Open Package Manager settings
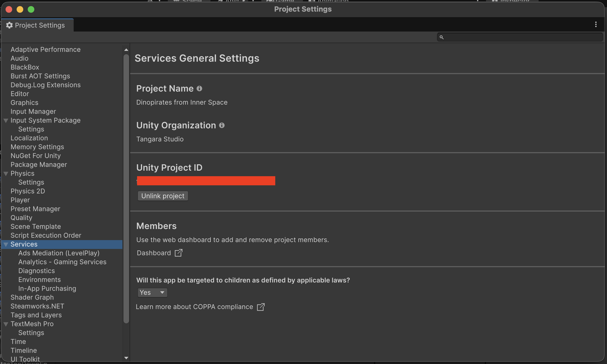This screenshot has height=364, width=607. [39, 165]
